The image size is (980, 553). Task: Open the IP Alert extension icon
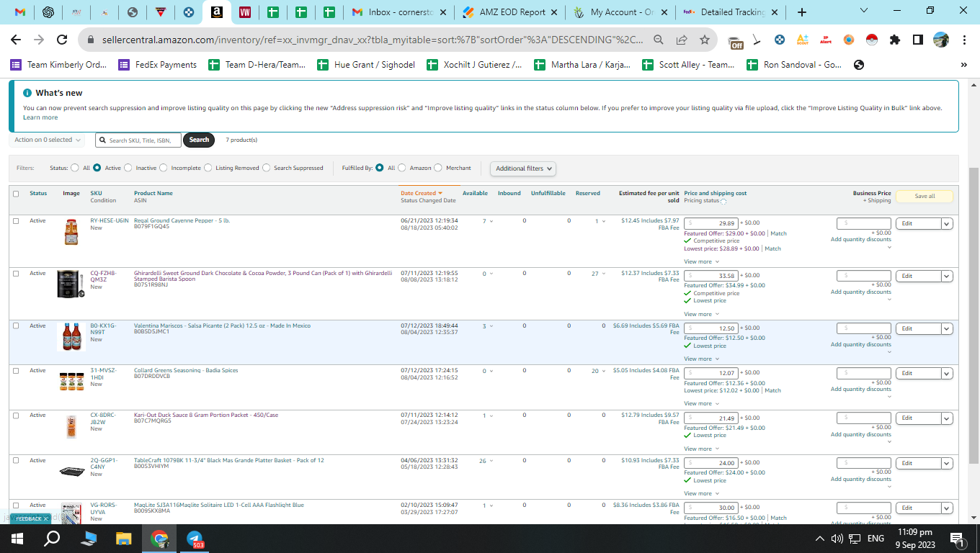pos(826,40)
